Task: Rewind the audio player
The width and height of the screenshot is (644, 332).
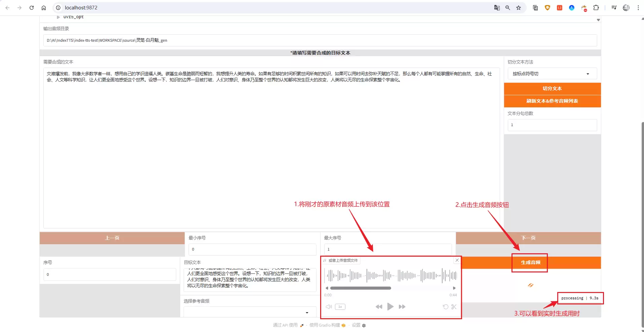Action: coord(379,306)
